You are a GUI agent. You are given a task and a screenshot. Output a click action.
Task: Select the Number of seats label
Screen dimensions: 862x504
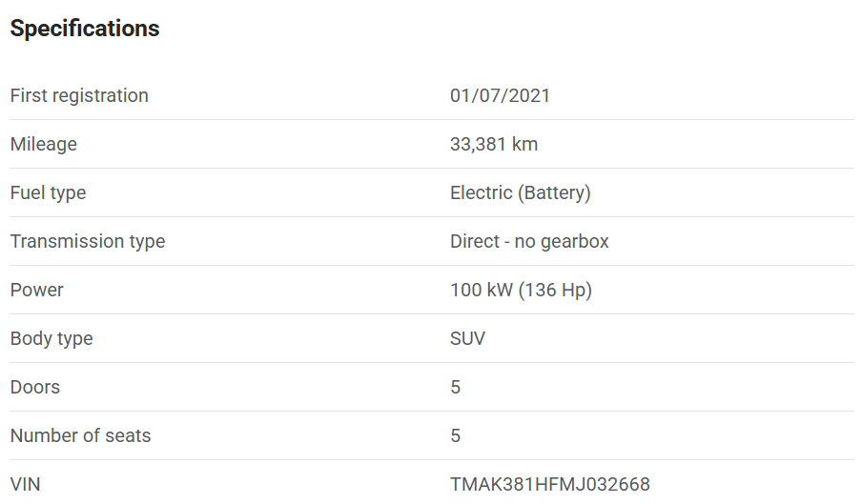point(80,435)
